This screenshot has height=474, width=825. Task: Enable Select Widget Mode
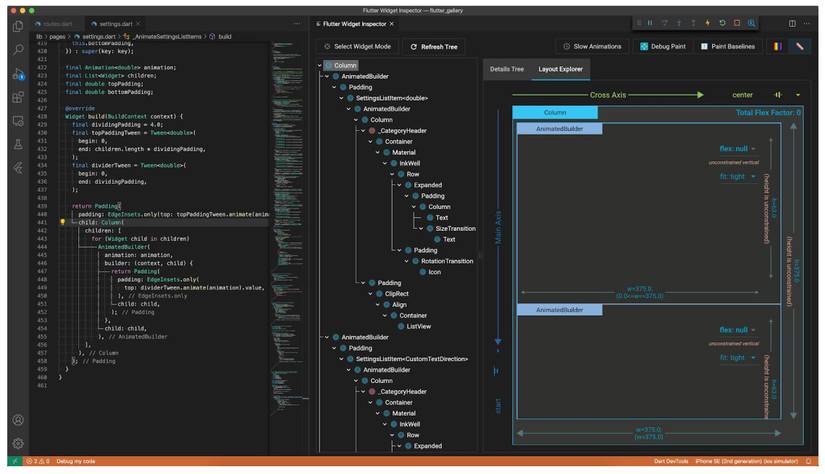(357, 47)
